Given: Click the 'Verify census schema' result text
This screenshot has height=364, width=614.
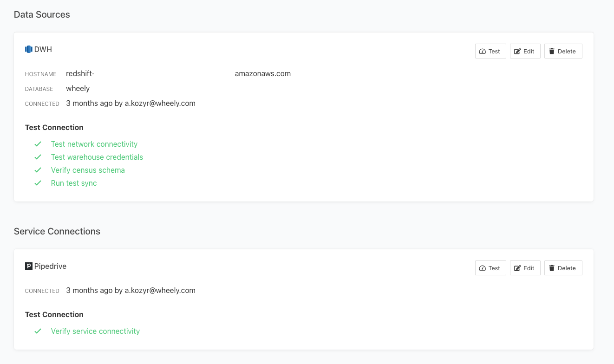Looking at the screenshot, I should tap(88, 170).
